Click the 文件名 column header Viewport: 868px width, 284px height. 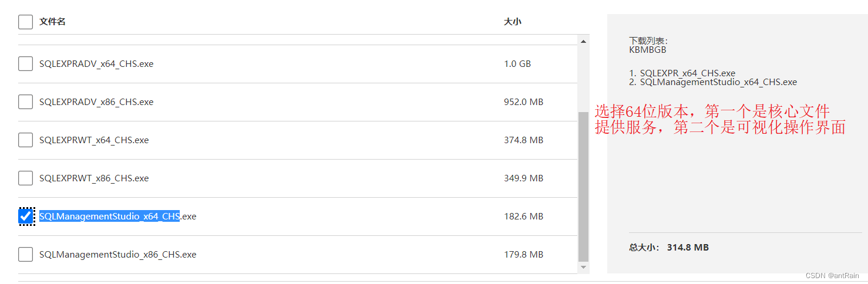tap(52, 22)
